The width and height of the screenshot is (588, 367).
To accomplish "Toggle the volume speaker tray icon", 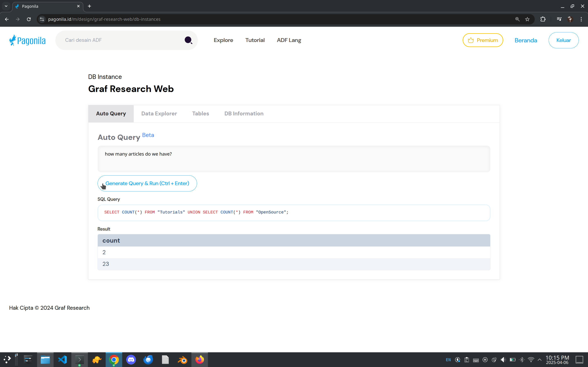I will pos(503,359).
